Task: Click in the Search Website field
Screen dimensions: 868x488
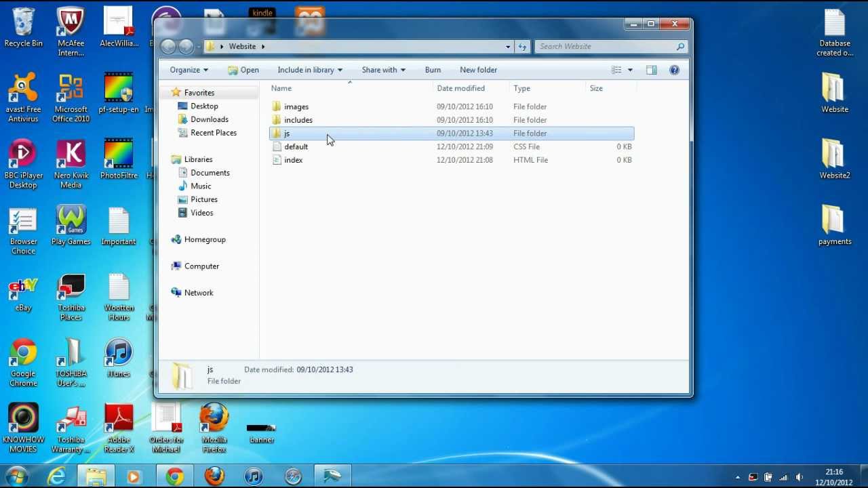Action: (611, 46)
